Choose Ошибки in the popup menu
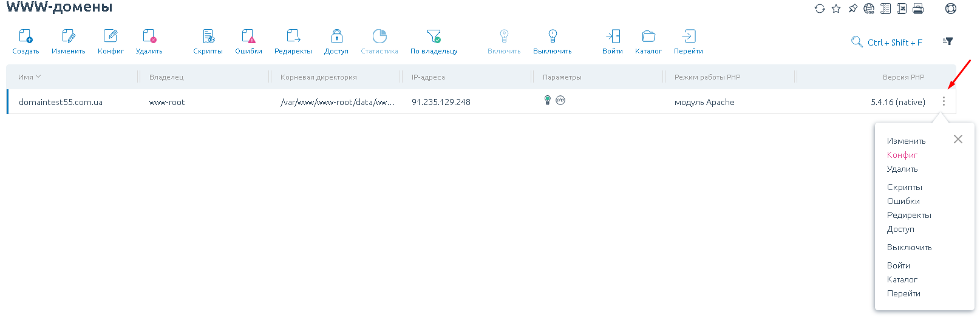Image resolution: width=980 pixels, height=320 pixels. tap(903, 201)
